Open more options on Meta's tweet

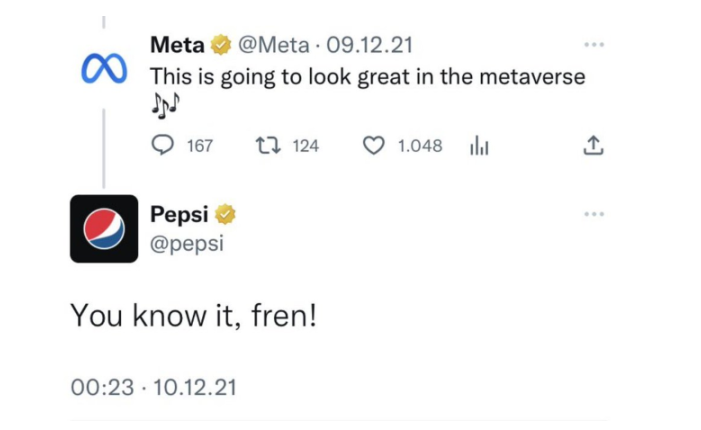tap(594, 45)
